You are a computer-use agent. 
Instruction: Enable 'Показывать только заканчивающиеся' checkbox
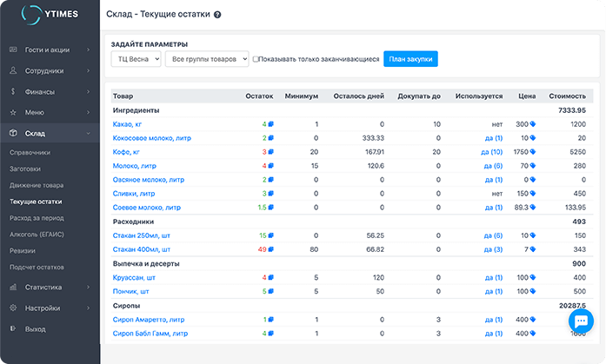point(255,59)
